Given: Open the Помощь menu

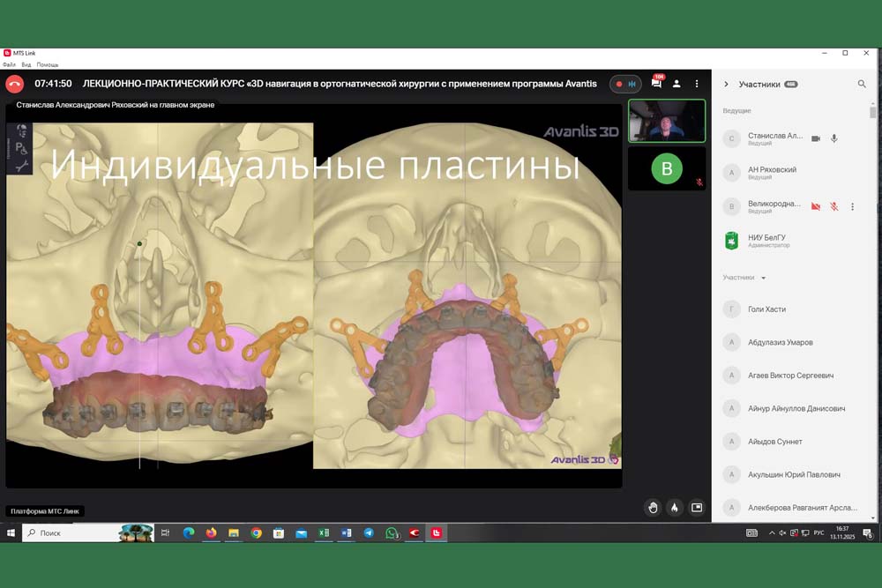Looking at the screenshot, I should pyautogui.click(x=48, y=64).
